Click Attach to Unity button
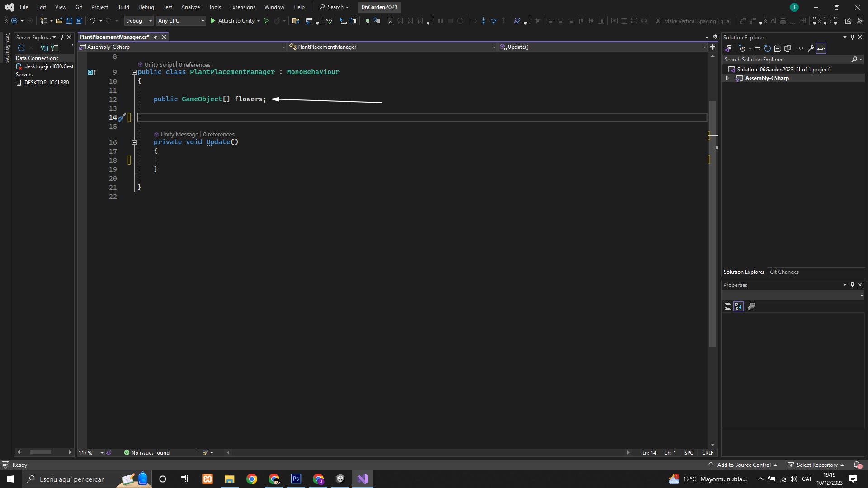This screenshot has width=868, height=488. click(x=232, y=21)
